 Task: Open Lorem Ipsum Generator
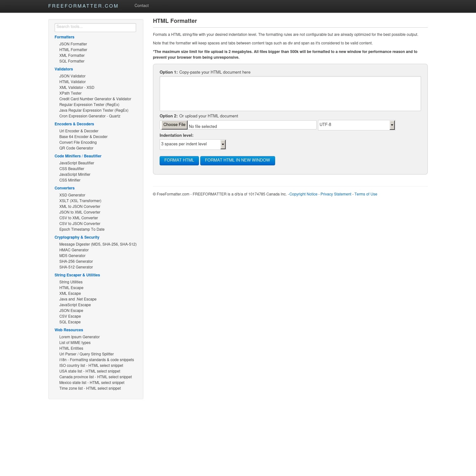point(79,337)
